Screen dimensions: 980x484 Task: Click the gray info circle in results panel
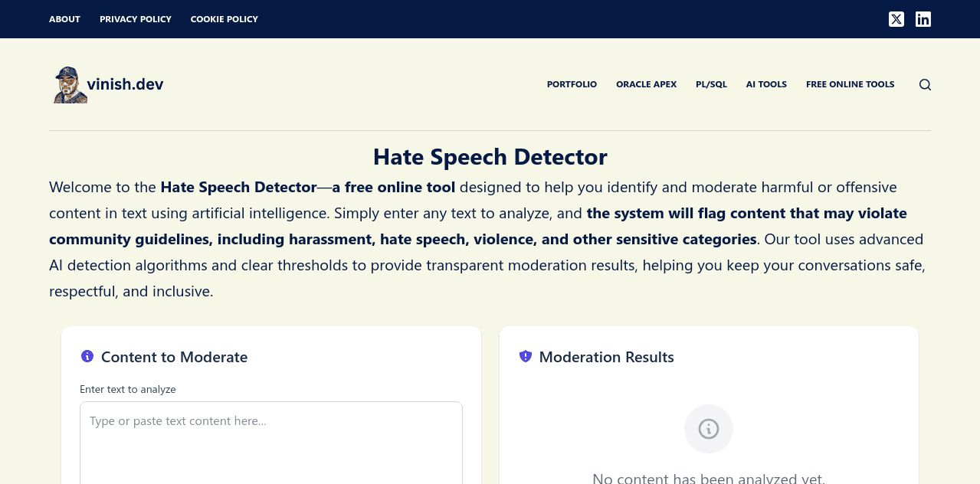[708, 429]
